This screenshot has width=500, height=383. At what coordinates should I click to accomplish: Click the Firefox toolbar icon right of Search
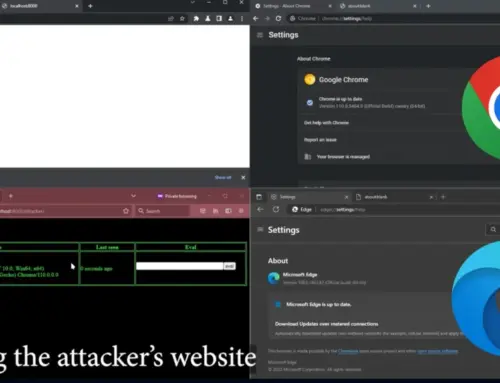point(203,211)
